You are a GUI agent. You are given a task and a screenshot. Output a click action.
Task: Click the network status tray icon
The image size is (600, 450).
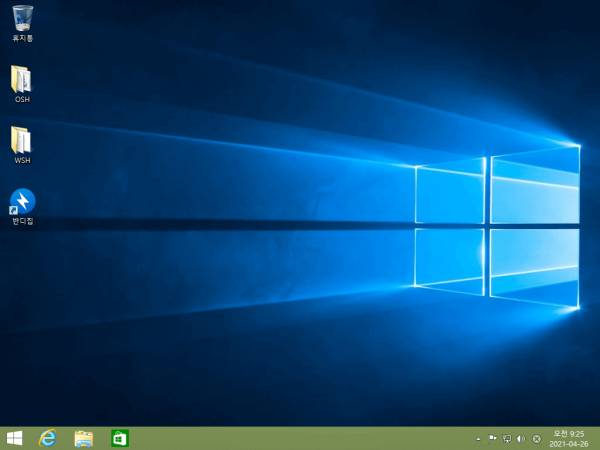(507, 439)
